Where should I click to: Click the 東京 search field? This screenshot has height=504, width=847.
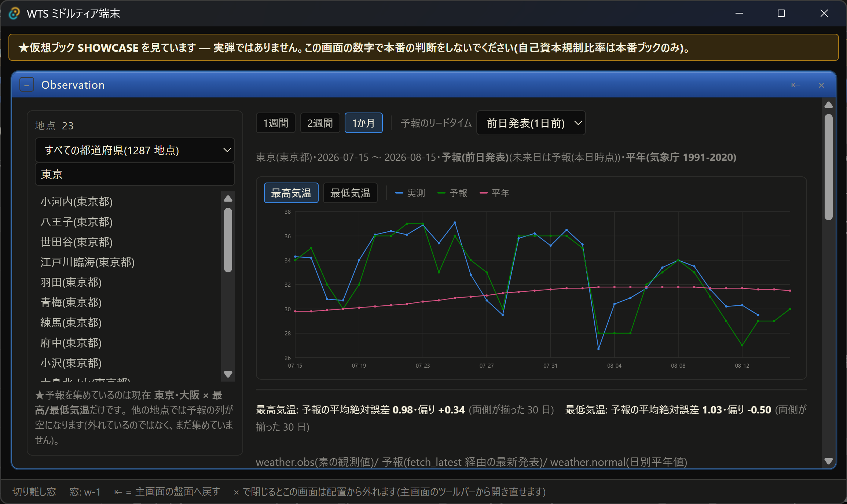(135, 174)
